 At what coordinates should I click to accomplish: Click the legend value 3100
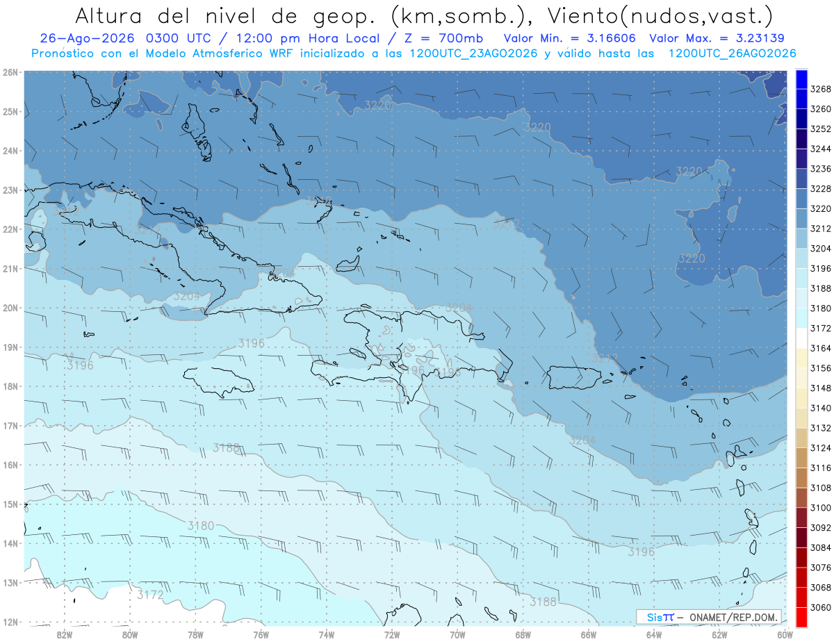coord(821,508)
